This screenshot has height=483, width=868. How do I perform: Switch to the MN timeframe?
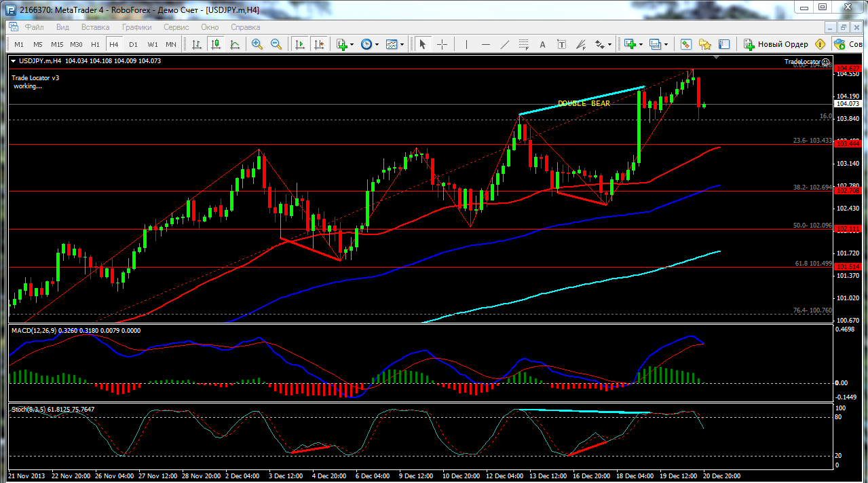(171, 44)
